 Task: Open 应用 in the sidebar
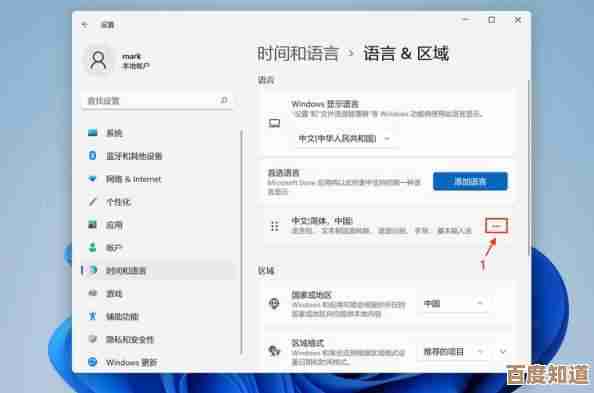[157, 225]
